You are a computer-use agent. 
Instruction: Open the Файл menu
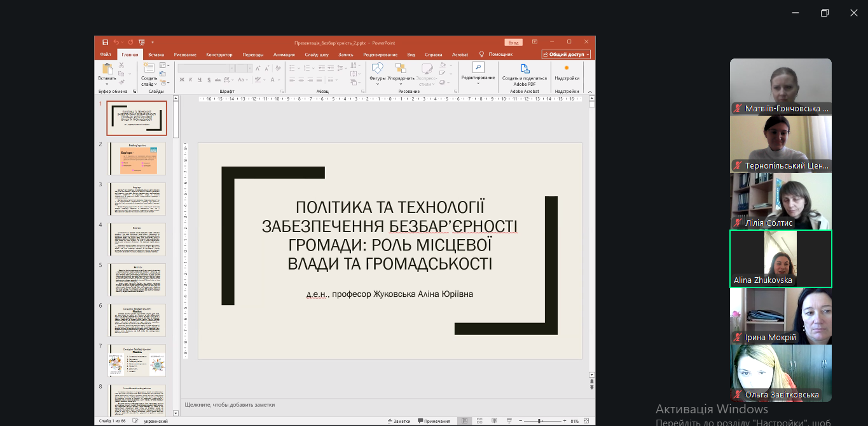[x=105, y=55]
